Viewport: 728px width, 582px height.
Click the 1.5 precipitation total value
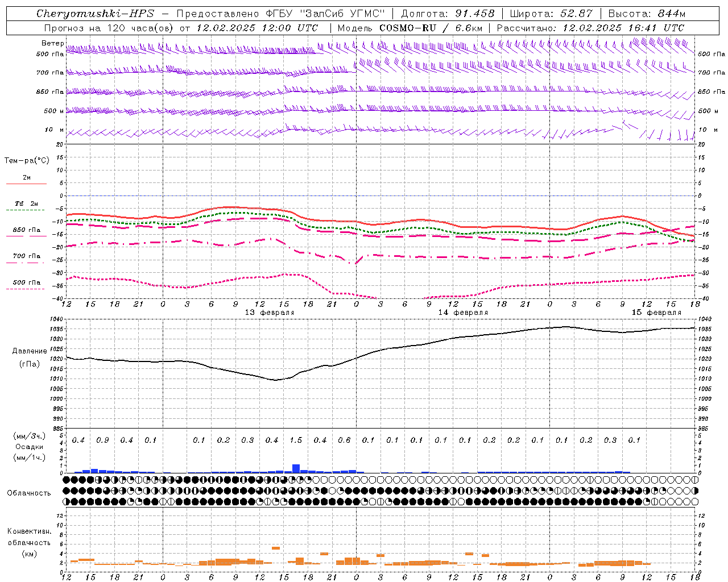[x=296, y=440]
